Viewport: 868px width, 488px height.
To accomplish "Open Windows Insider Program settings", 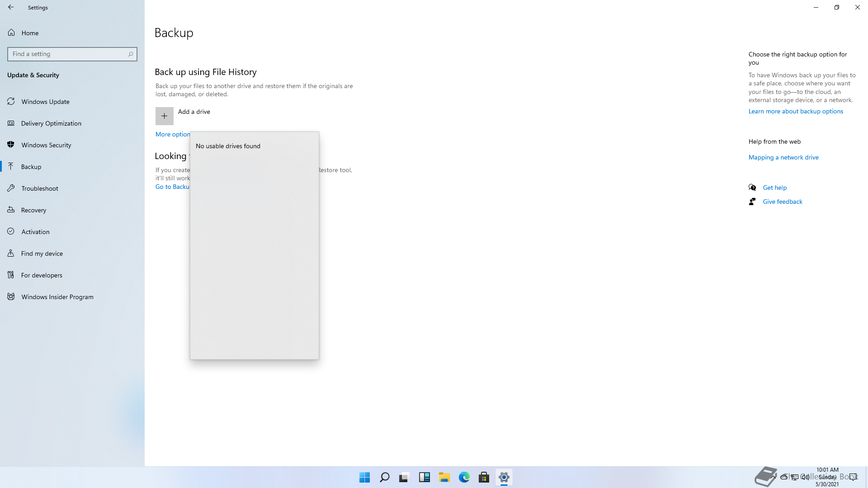I will click(72, 297).
